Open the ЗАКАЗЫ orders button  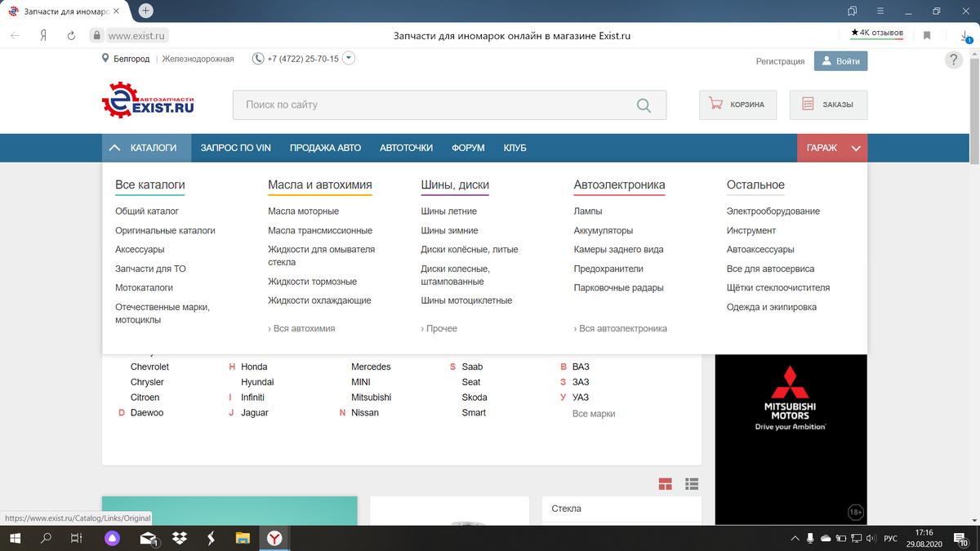tap(828, 104)
